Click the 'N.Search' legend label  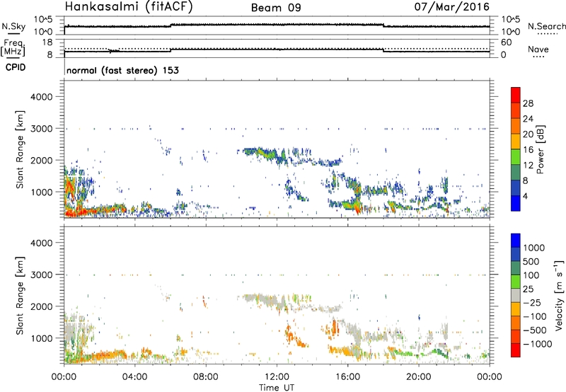[547, 26]
